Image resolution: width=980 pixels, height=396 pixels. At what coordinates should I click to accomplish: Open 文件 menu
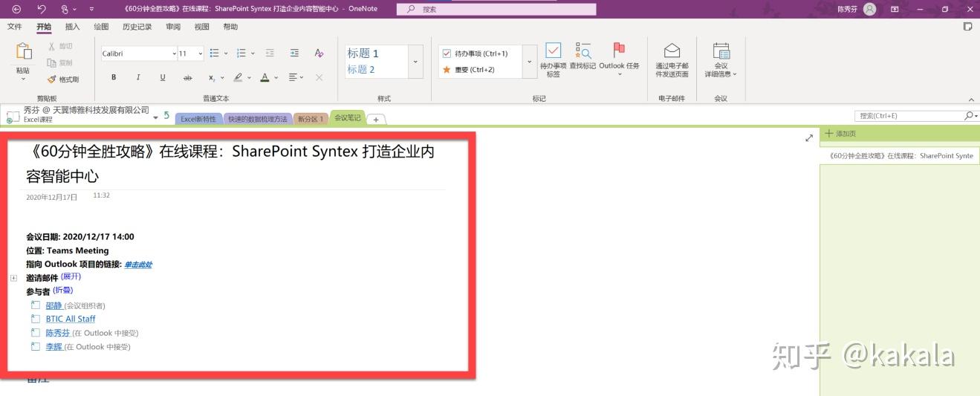(15, 27)
